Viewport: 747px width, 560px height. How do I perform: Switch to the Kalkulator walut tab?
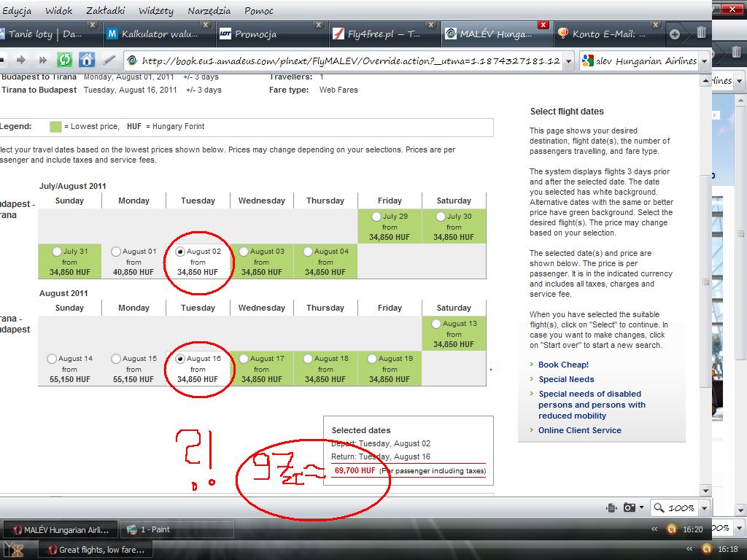pos(160,34)
